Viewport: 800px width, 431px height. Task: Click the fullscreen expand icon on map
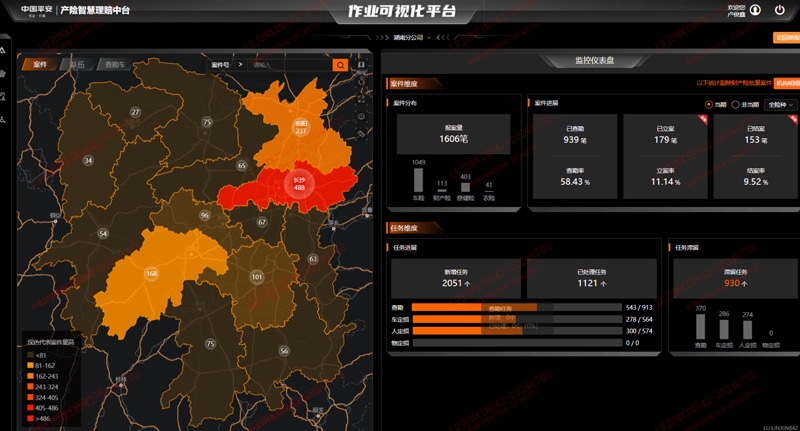click(x=361, y=99)
